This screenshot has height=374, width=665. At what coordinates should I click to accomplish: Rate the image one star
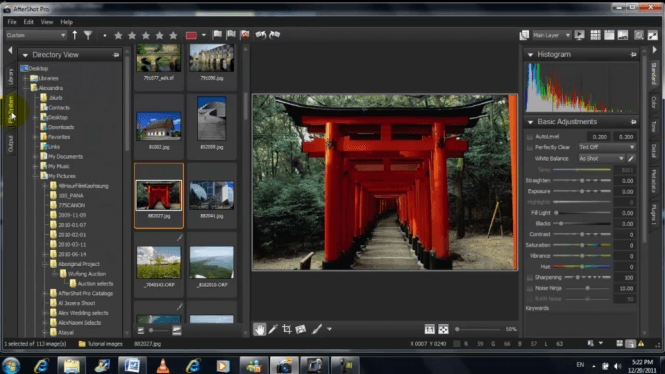(x=118, y=35)
